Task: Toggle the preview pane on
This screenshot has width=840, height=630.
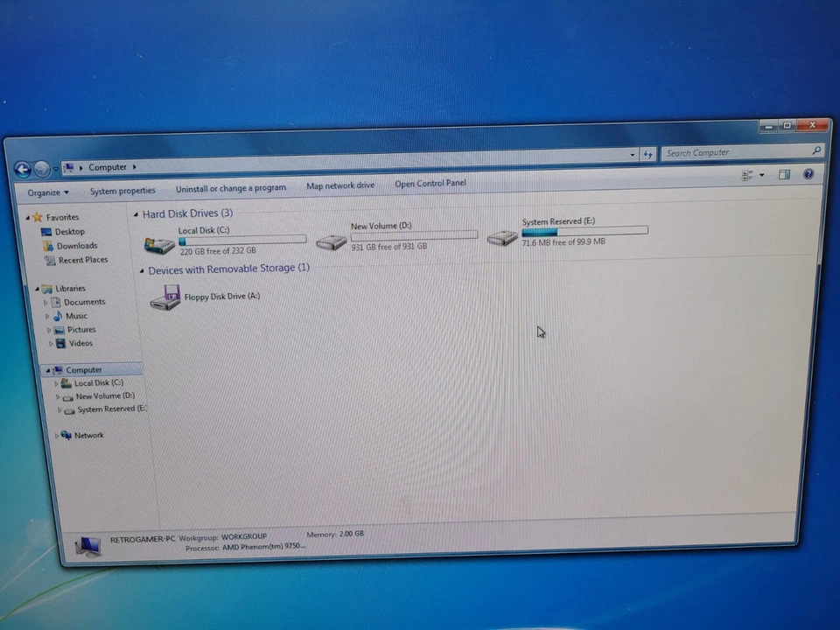Action: coord(784,174)
